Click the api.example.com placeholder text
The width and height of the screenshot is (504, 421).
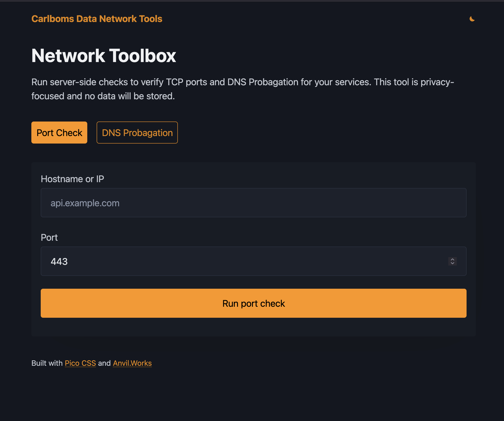[85, 203]
